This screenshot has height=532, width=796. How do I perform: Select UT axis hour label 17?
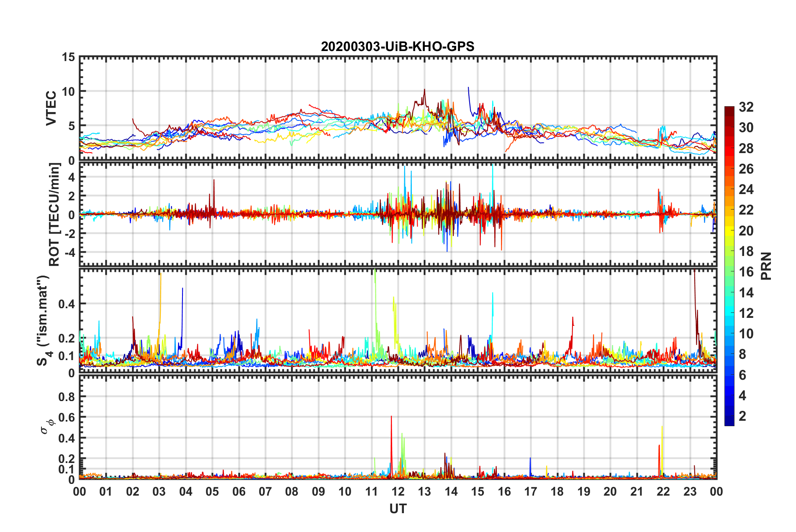click(x=531, y=491)
